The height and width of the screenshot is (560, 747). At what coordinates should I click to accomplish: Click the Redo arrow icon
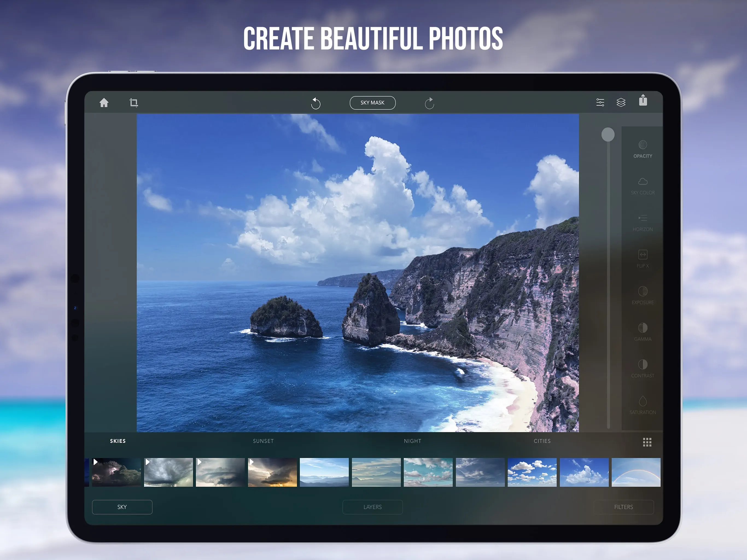point(429,103)
